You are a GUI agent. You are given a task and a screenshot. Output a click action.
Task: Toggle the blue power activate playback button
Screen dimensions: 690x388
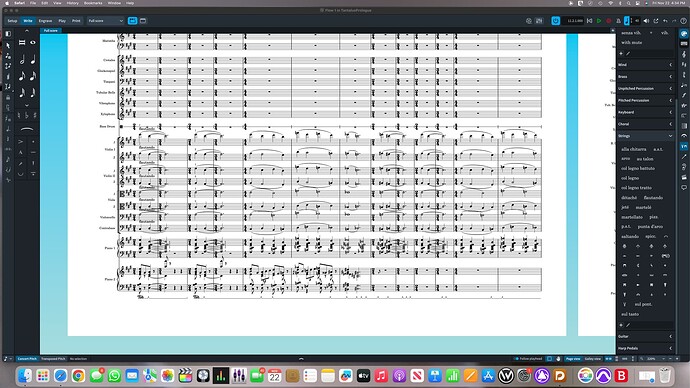pyautogui.click(x=555, y=21)
